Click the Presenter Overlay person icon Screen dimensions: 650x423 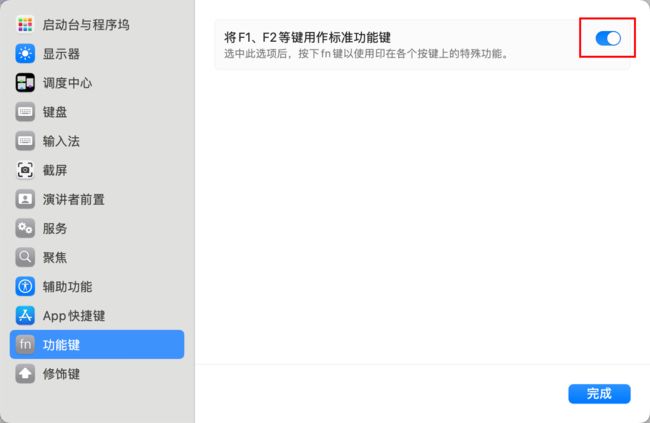25,199
